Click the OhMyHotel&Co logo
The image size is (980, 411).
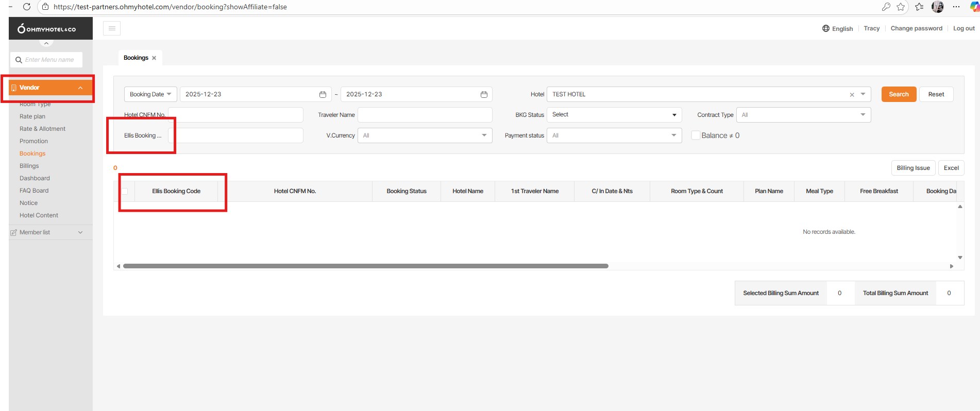(x=47, y=29)
